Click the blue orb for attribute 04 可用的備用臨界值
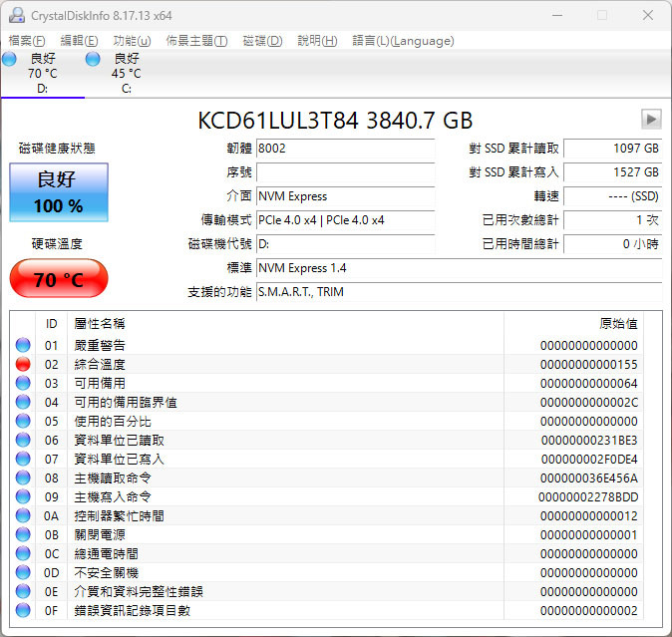Viewport: 672px width, 637px height. click(x=23, y=402)
